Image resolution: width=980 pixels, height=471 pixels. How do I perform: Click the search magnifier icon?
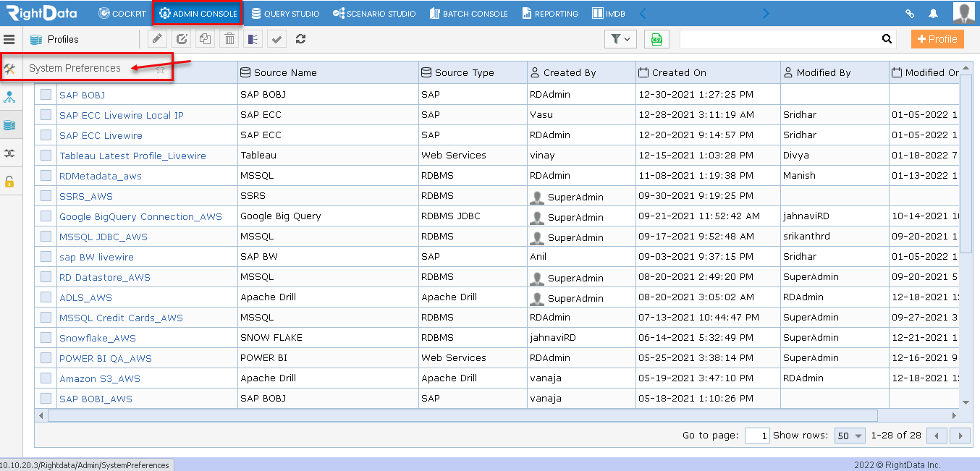click(x=887, y=39)
